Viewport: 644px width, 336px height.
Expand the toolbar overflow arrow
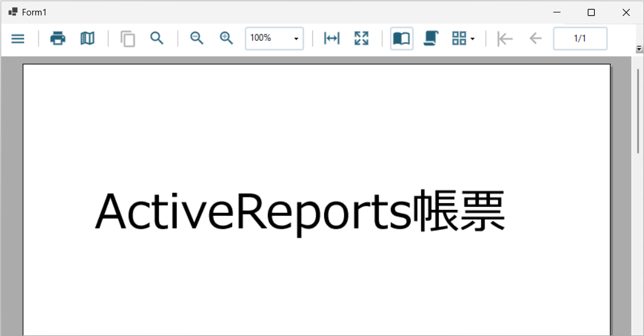pyautogui.click(x=639, y=49)
